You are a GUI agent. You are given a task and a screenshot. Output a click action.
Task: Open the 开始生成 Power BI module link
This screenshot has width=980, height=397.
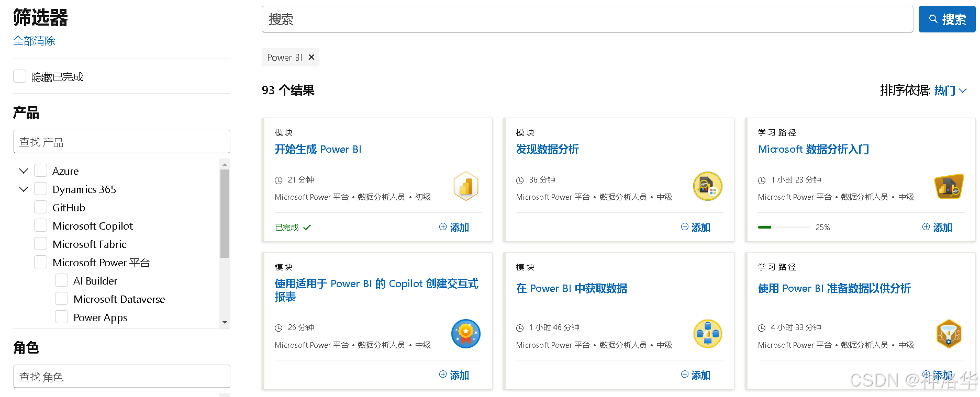(x=318, y=149)
